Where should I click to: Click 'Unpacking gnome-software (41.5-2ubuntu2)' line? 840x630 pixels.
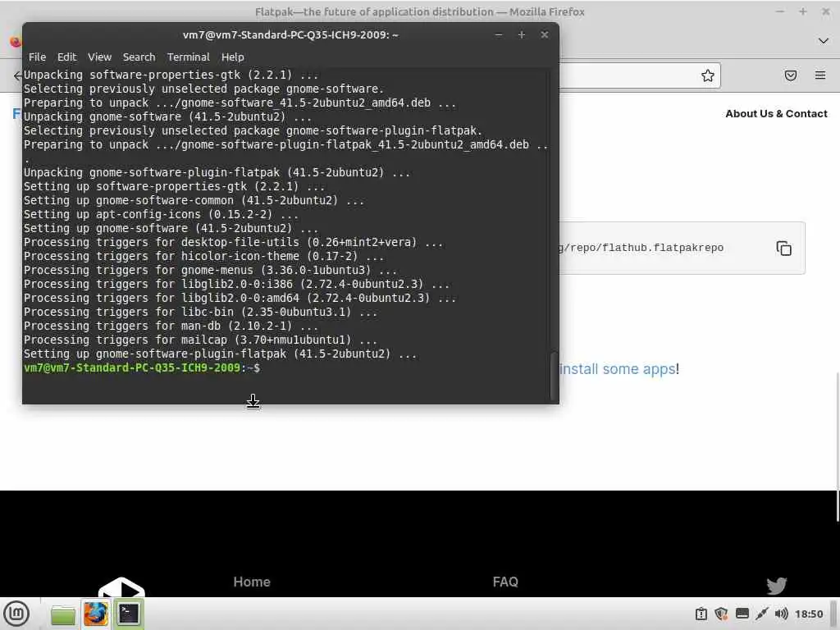pos(167,116)
